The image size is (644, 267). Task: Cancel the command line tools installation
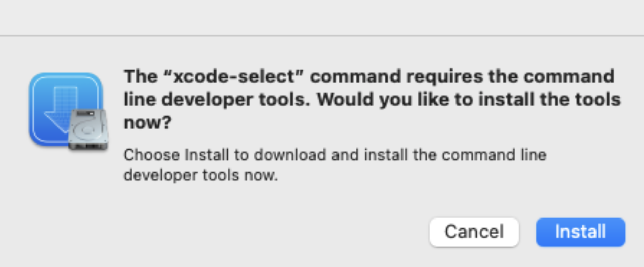pyautogui.click(x=474, y=232)
